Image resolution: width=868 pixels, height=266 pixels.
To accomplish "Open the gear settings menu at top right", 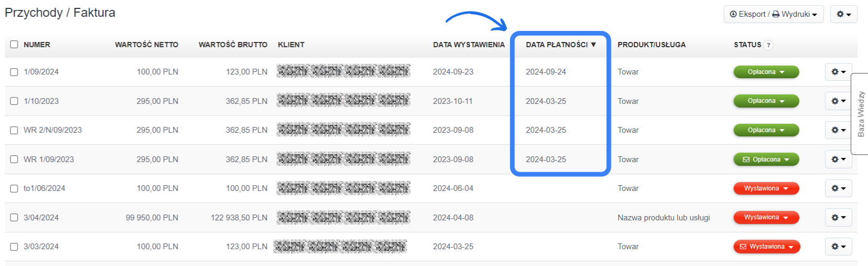I will point(843,14).
